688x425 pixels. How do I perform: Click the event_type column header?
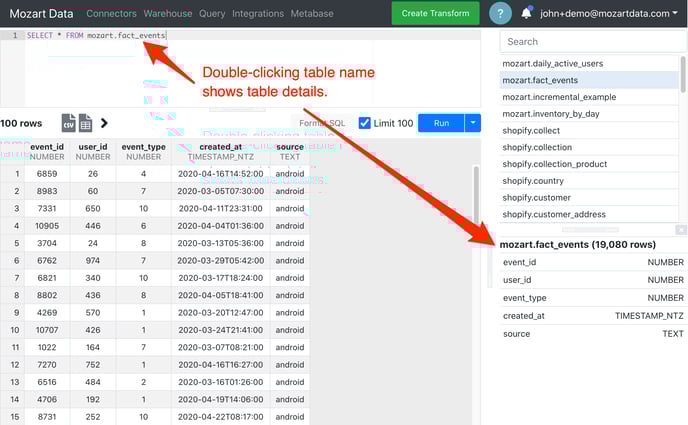click(x=143, y=152)
